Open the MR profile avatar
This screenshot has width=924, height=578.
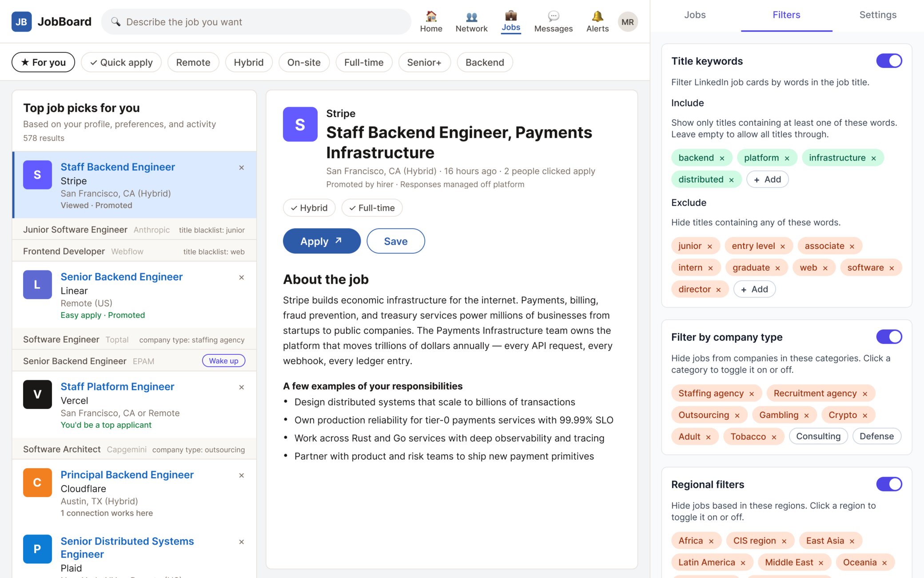(627, 22)
